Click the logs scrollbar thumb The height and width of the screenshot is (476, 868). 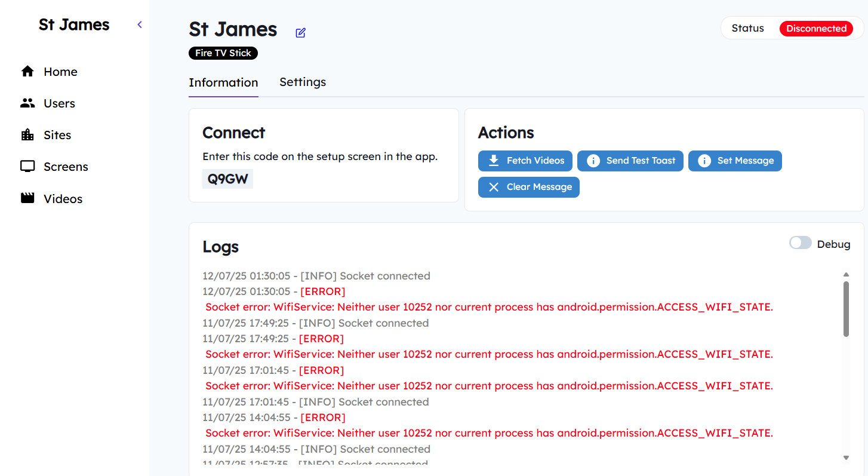846,309
